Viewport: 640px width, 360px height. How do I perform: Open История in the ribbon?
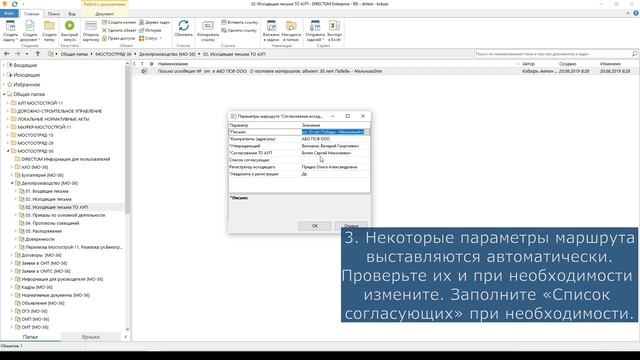[x=150, y=30]
